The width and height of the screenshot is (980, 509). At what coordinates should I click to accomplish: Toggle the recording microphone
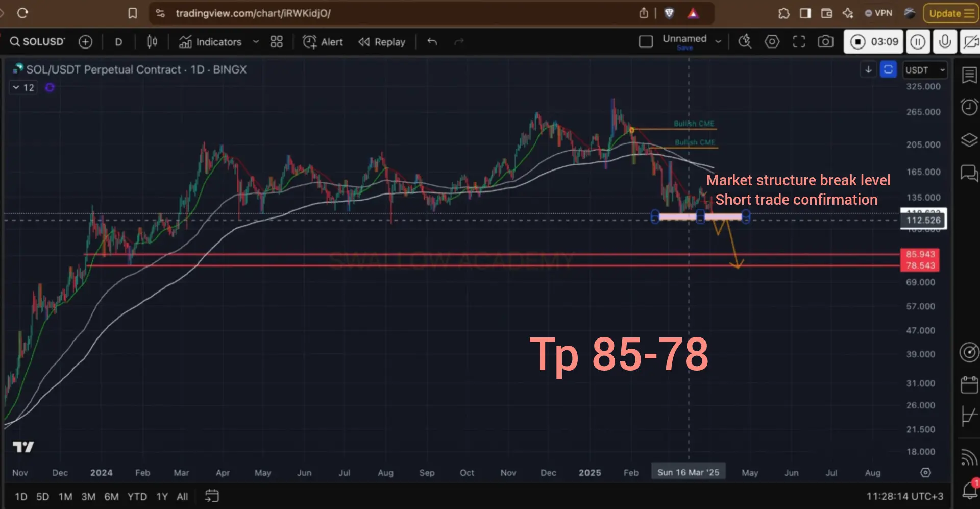tap(945, 42)
